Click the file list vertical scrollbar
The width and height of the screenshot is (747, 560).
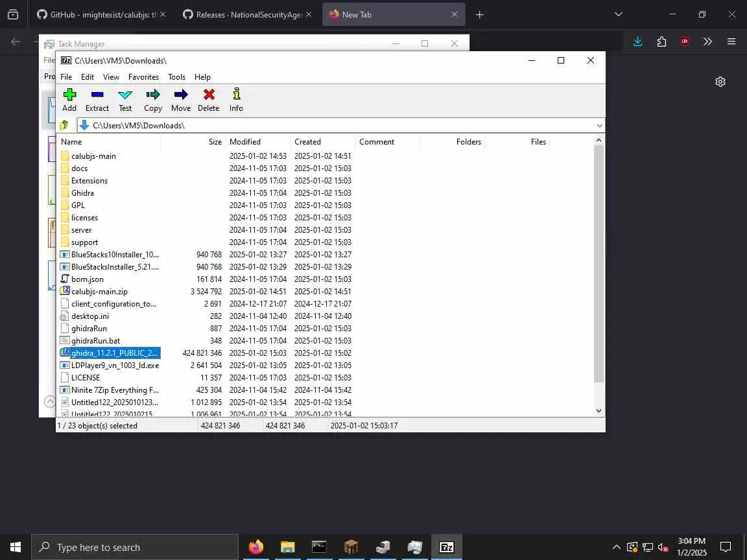599,263
